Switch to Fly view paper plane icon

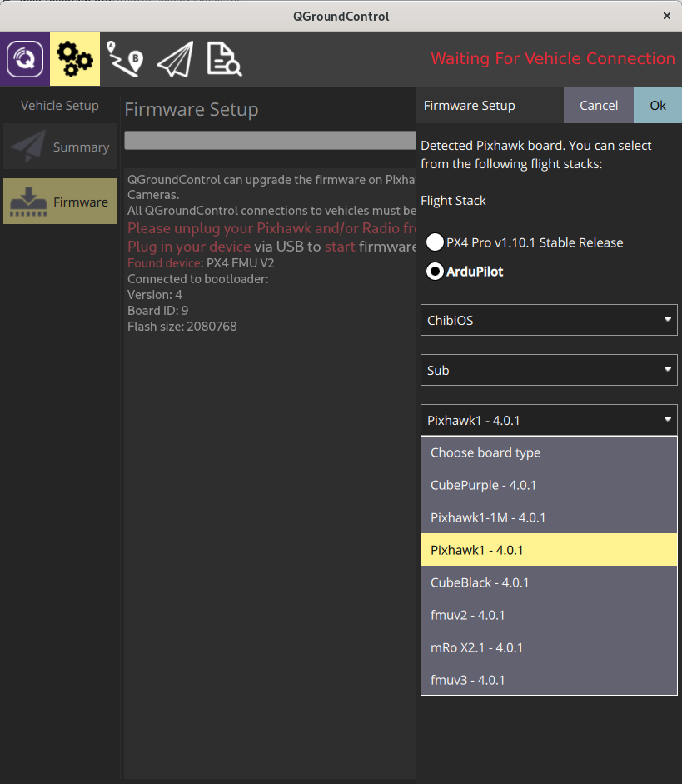pyautogui.click(x=175, y=59)
